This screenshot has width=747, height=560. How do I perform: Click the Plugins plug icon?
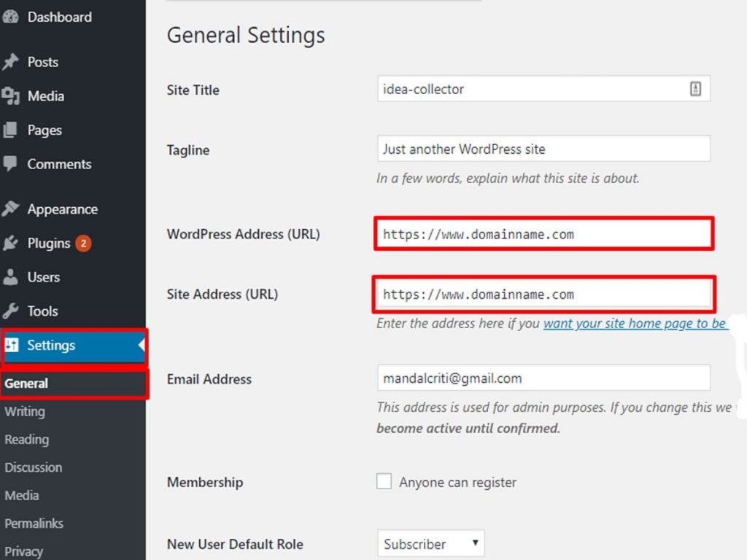coord(13,244)
